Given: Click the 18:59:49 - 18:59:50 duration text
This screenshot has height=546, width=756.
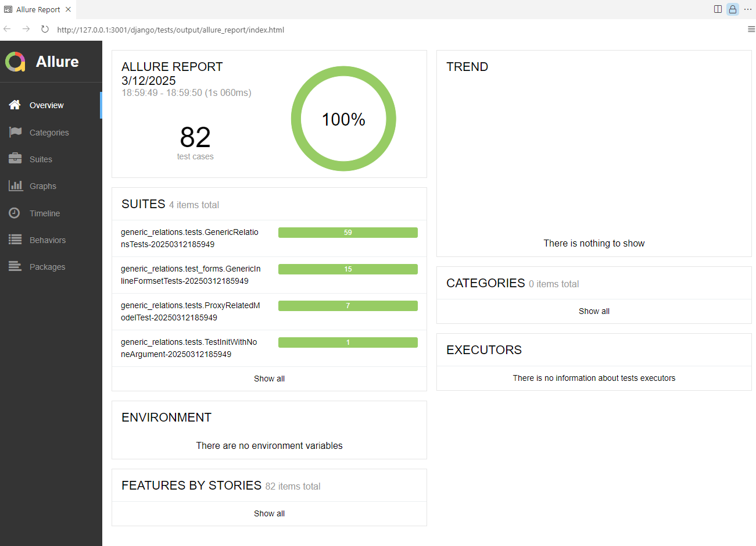Looking at the screenshot, I should coord(187,93).
